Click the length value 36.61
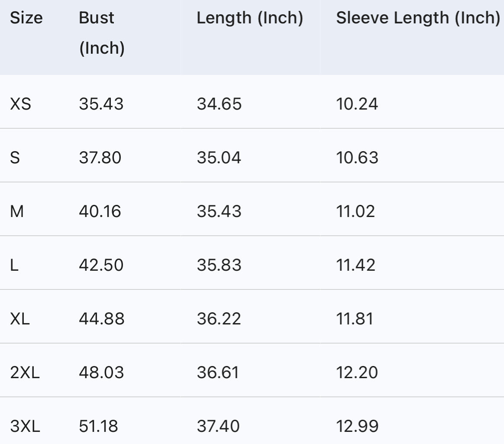The height and width of the screenshot is (444, 504). point(218,373)
